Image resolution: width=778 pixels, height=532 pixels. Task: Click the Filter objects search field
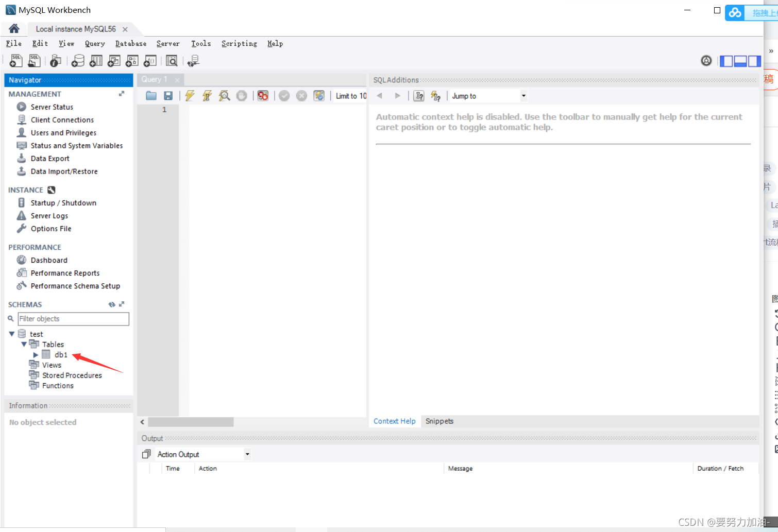pyautogui.click(x=74, y=319)
